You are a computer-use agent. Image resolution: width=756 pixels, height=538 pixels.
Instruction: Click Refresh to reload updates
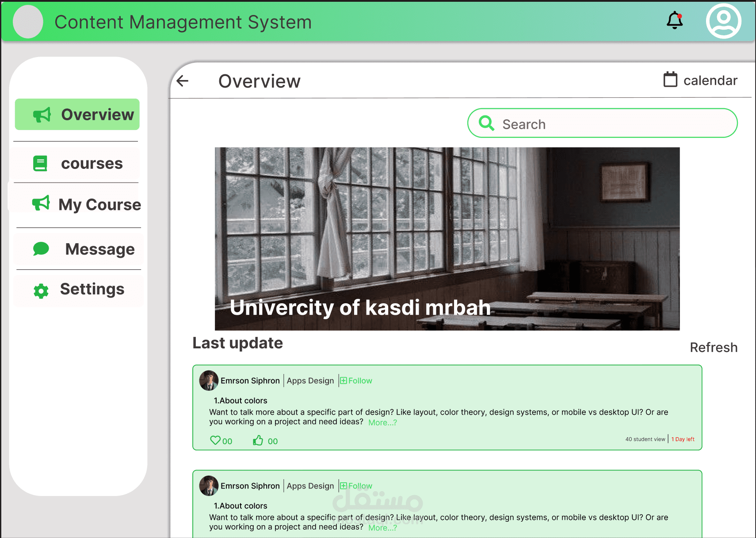click(714, 347)
